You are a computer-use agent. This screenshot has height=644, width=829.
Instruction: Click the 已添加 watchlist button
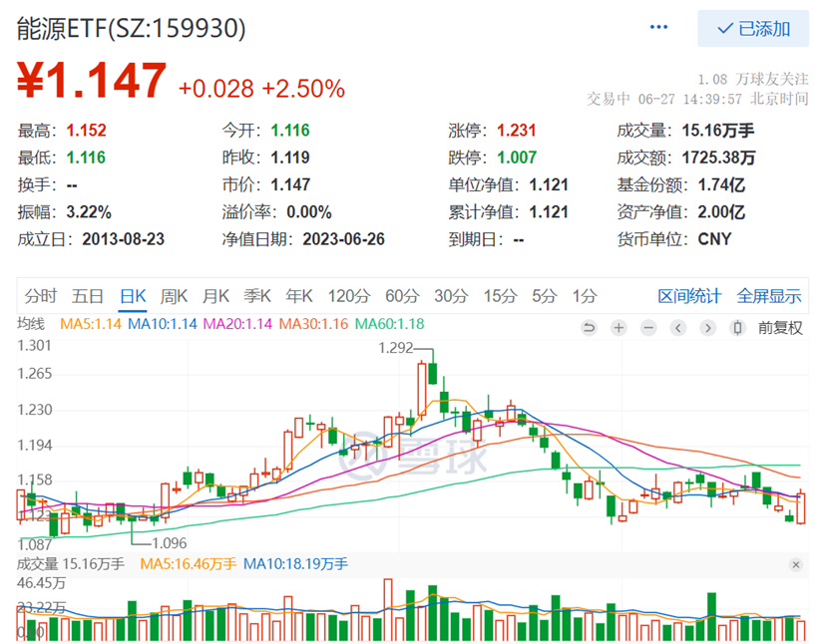(x=753, y=29)
